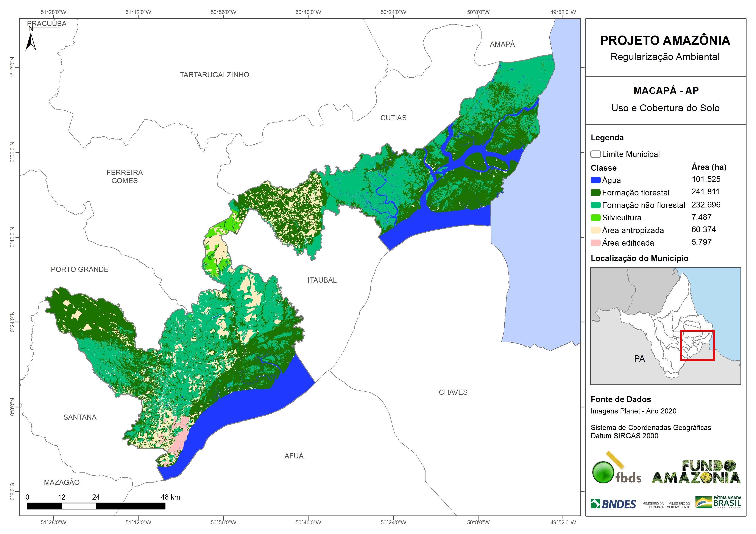Click the CHAVES municipality label
Image resolution: width=756 pixels, height=534 pixels.
(x=453, y=392)
